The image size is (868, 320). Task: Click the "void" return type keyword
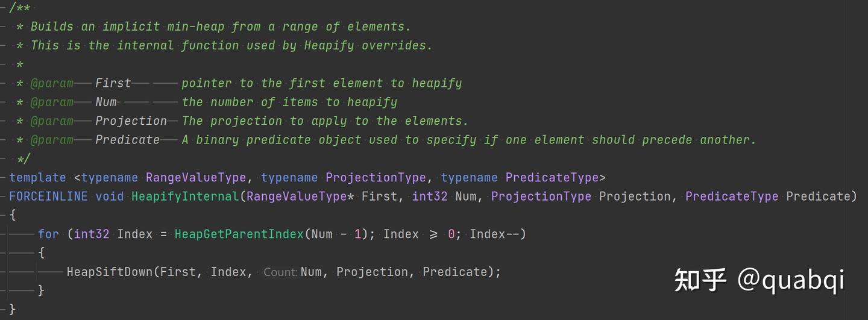click(109, 196)
